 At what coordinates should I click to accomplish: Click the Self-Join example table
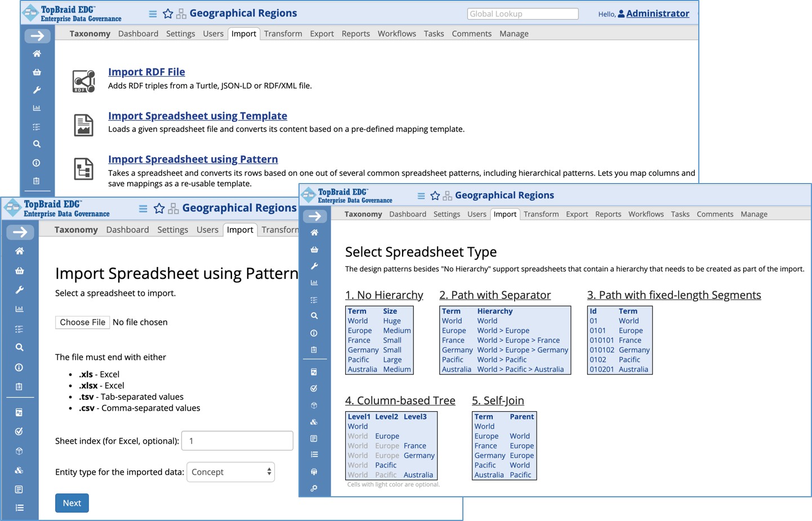pyautogui.click(x=505, y=446)
